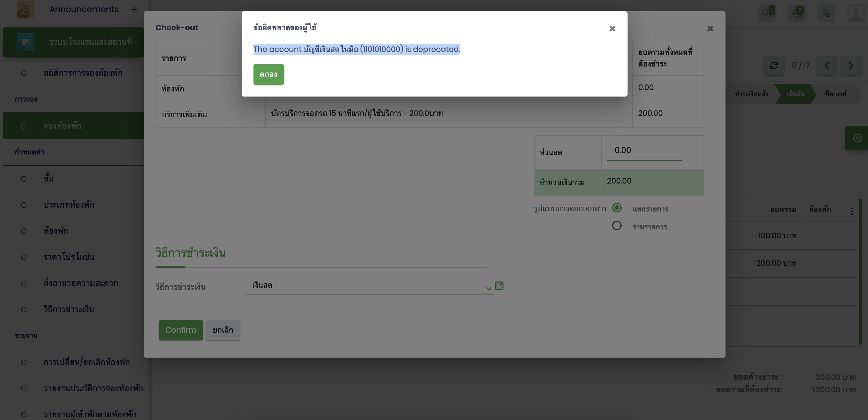Image resolution: width=868 pixels, height=420 pixels.
Task: Select the รวมรายการ radio option
Action: click(617, 225)
